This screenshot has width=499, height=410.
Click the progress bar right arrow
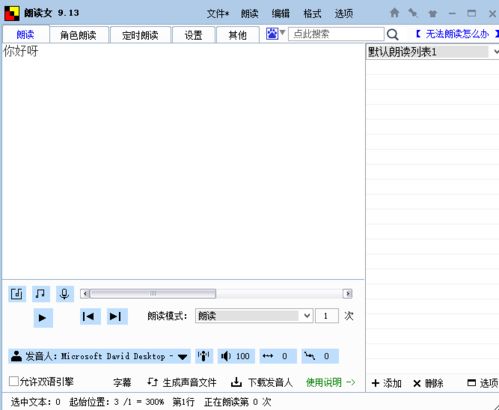(348, 294)
